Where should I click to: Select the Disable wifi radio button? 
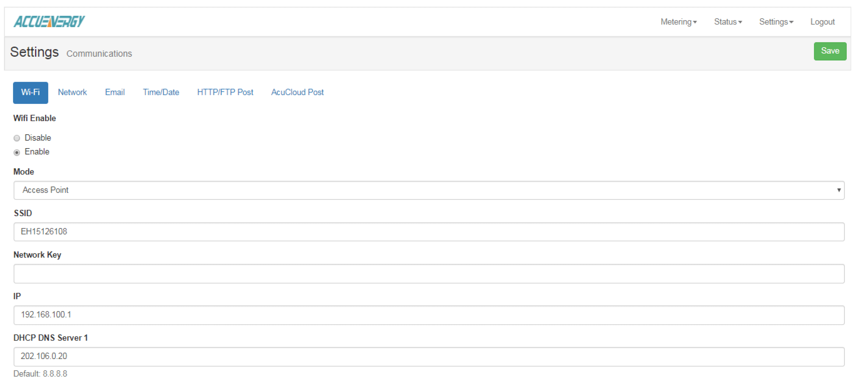[17, 138]
